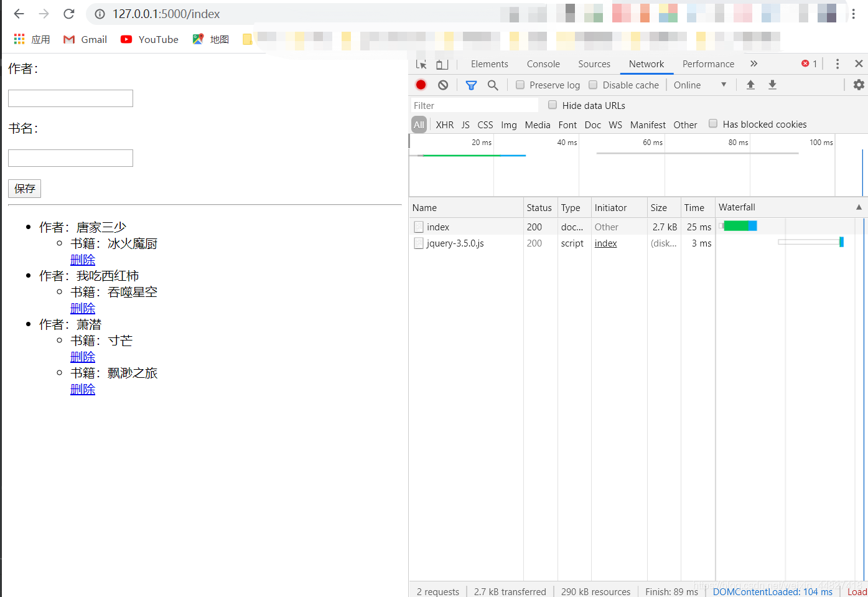868x597 pixels.
Task: Close the DevTools panel
Action: (859, 63)
